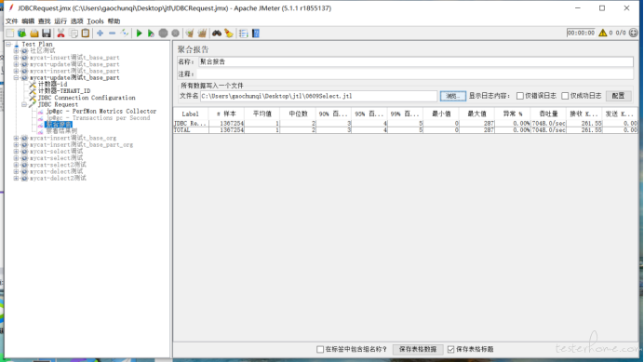Select the 计数器-id tree item

tap(52, 85)
